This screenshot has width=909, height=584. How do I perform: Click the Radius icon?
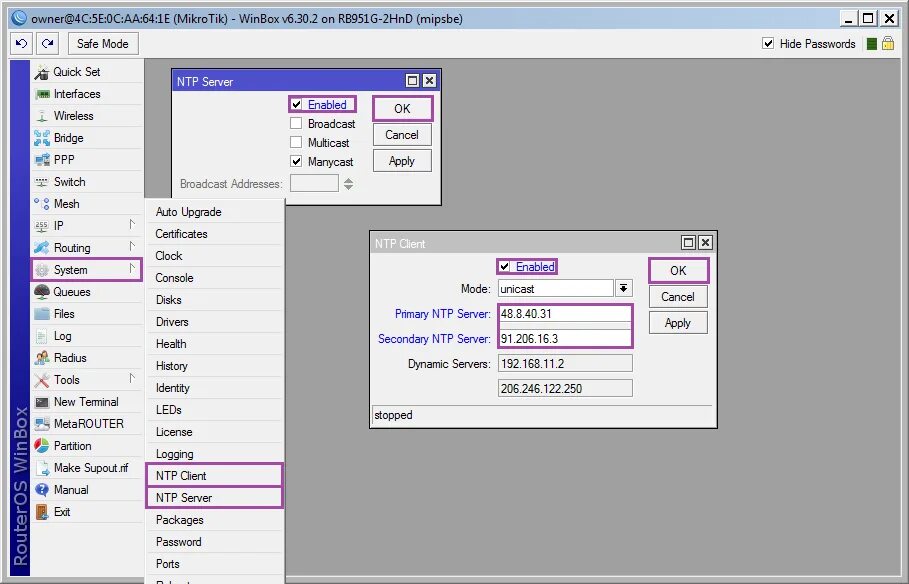coord(42,358)
